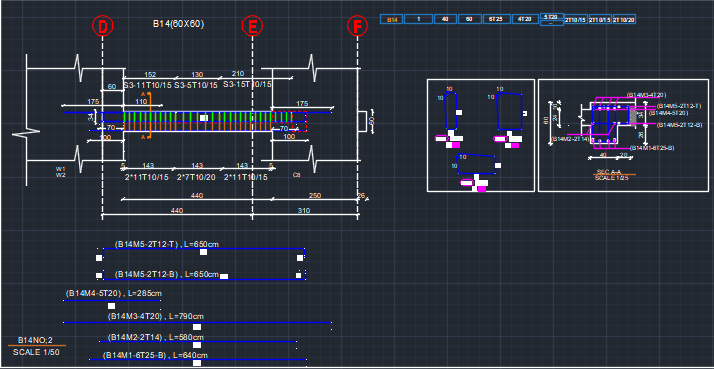The image size is (714, 369).
Task: Click the S3-11T10/15 stirrup label
Action: pyautogui.click(x=148, y=86)
